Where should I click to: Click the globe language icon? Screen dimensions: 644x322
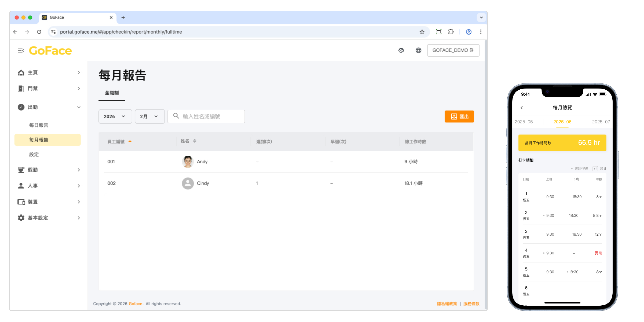pos(418,50)
